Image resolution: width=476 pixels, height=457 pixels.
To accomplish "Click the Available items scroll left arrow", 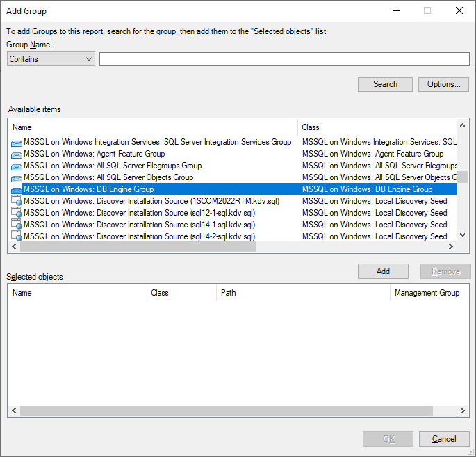I will 14,247.
